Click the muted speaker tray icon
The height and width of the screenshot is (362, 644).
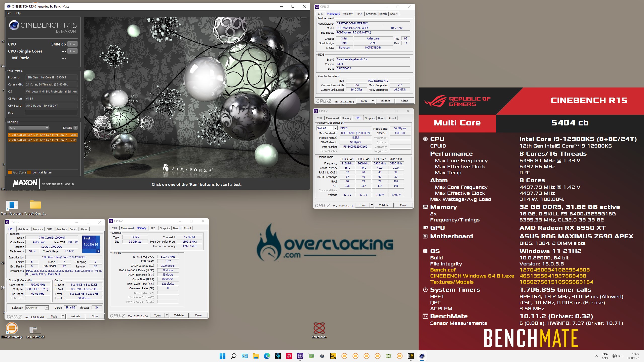pos(621,356)
